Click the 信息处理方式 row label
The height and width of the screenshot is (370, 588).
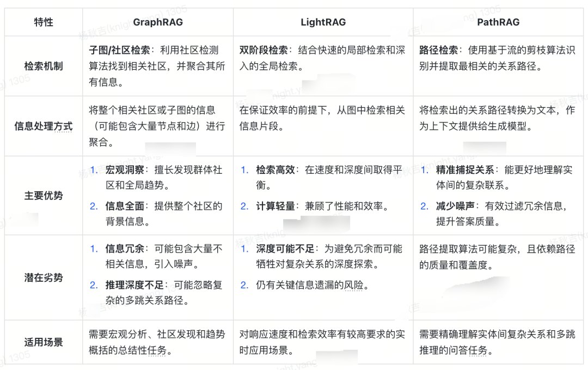coord(43,126)
